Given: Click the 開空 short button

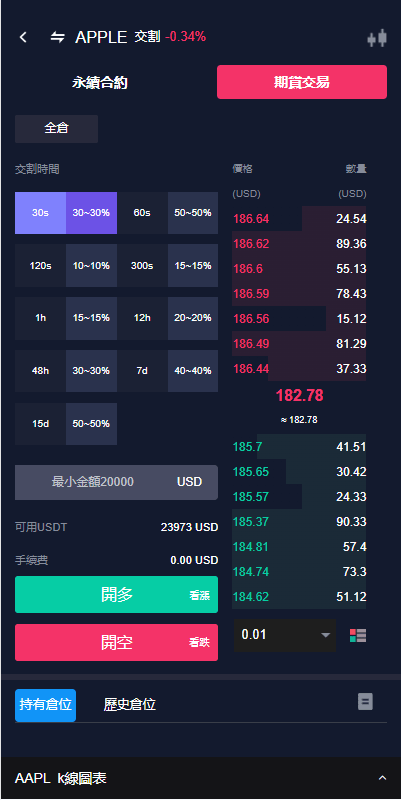Looking at the screenshot, I should (116, 642).
